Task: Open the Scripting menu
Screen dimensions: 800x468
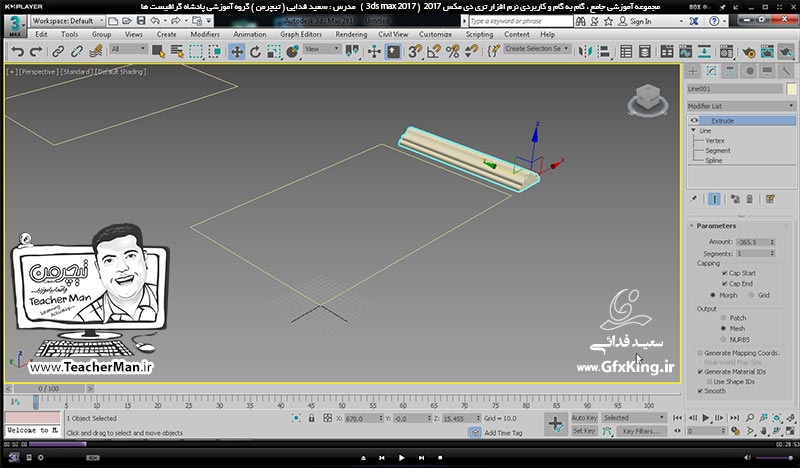Action: tap(479, 34)
